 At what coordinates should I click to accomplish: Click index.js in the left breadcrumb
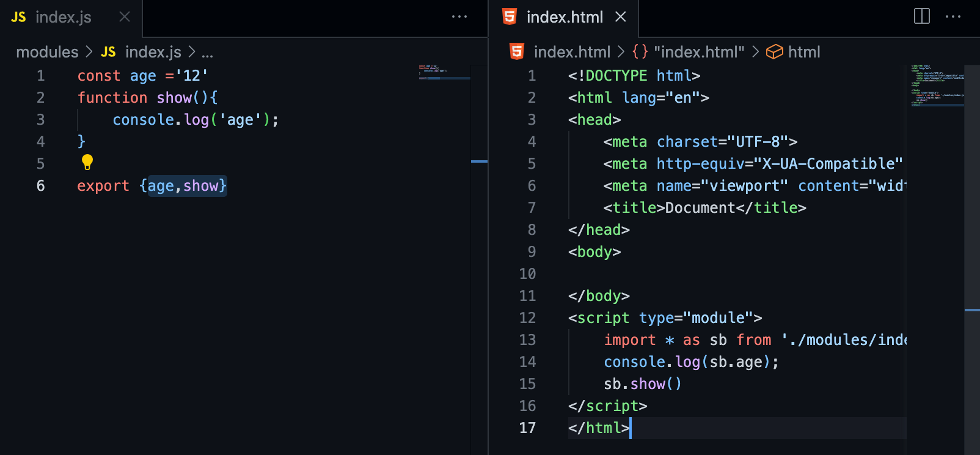coord(153,52)
